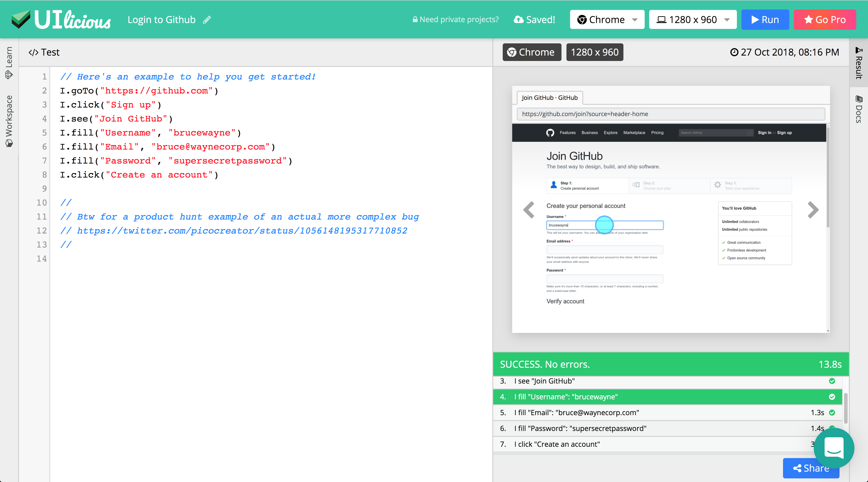Open the Docs side tab
Image resolution: width=868 pixels, height=482 pixels.
point(859,109)
